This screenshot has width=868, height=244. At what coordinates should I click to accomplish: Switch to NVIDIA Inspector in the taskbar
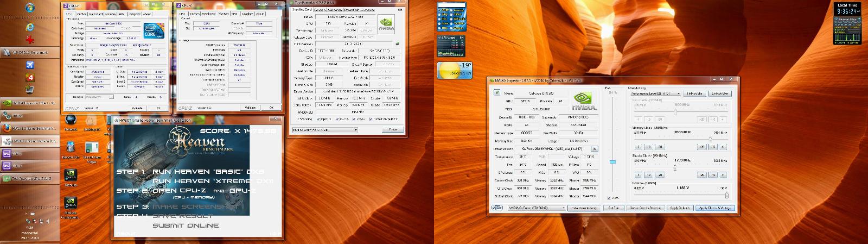[x=29, y=102]
